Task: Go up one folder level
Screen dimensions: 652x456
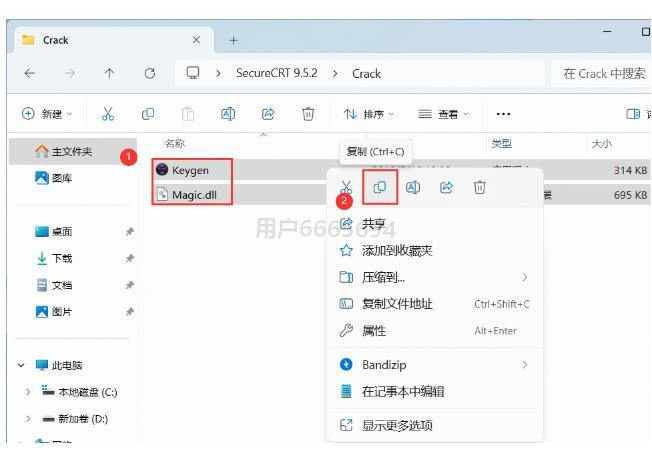Action: tap(109, 74)
